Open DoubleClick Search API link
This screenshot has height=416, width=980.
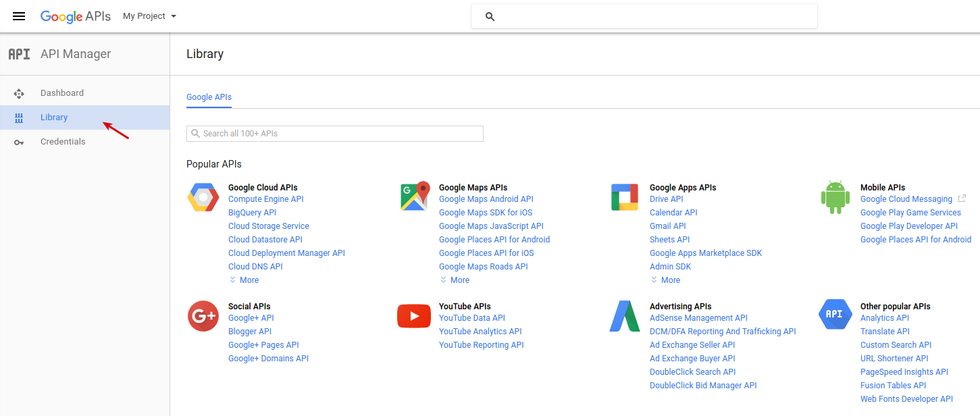(693, 372)
